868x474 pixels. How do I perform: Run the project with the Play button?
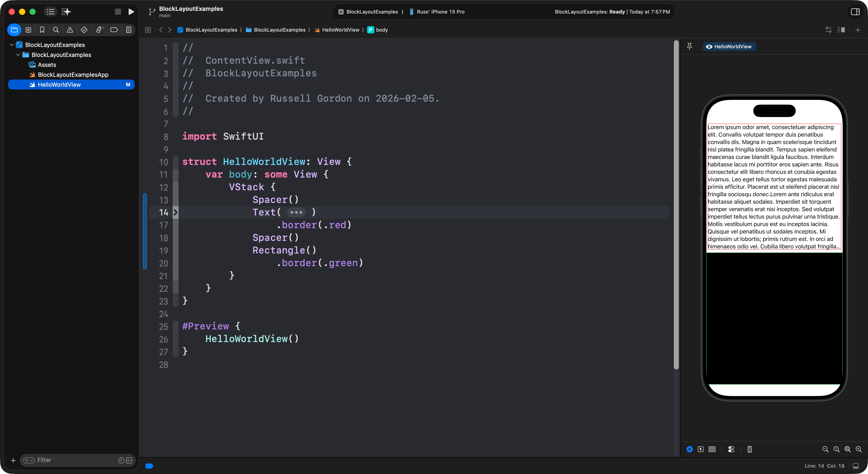[x=131, y=12]
